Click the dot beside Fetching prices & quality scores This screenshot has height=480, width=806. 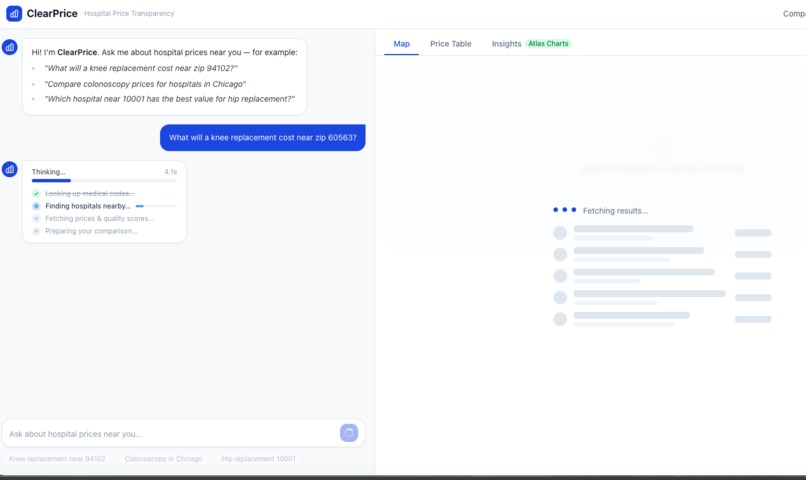(x=36, y=218)
